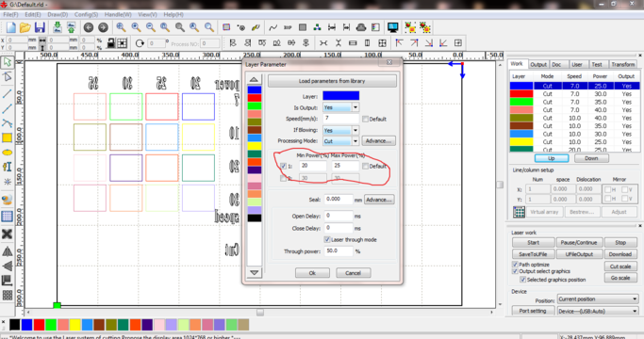Click the mirror vertical triangle icon
Screen dimensions: 644x339
[x=7, y=266]
